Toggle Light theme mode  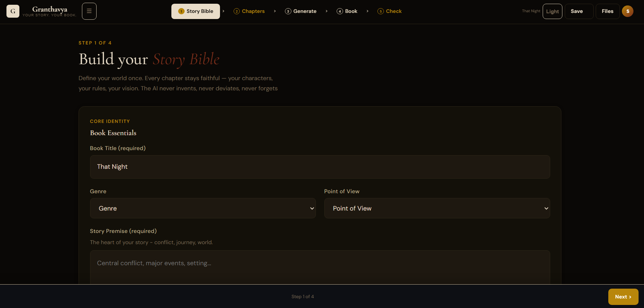(x=553, y=11)
